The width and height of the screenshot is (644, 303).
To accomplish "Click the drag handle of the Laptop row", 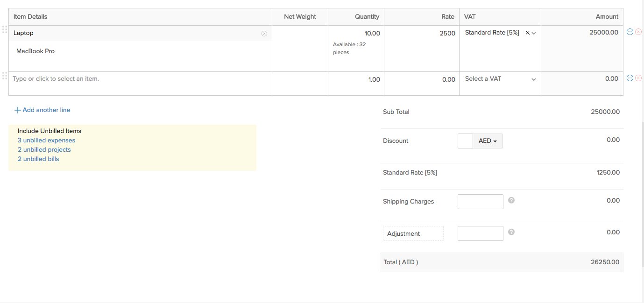I will tap(5, 29).
